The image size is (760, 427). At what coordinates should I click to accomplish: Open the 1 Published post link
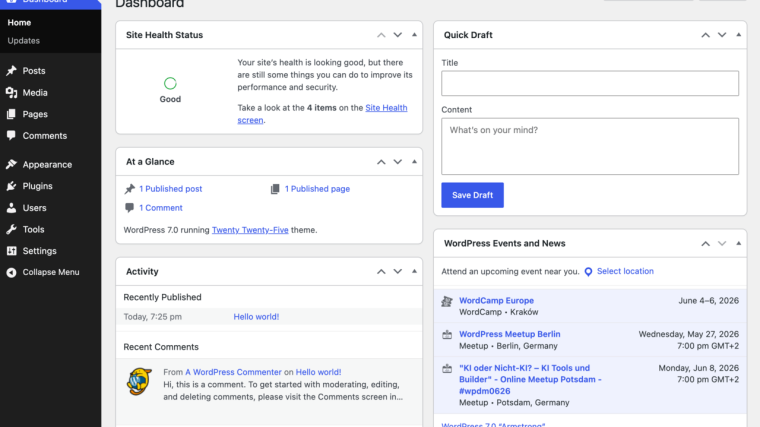[171, 189]
